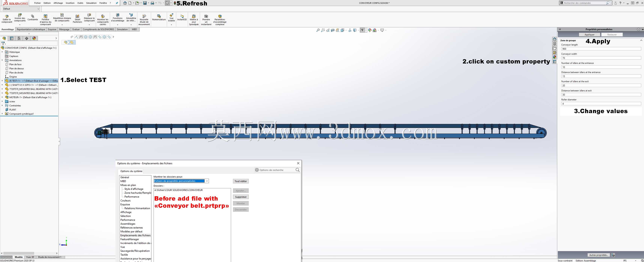644x262 pixels.
Task: Open the Montrer les dossiers pour dropdown
Action: point(181,181)
